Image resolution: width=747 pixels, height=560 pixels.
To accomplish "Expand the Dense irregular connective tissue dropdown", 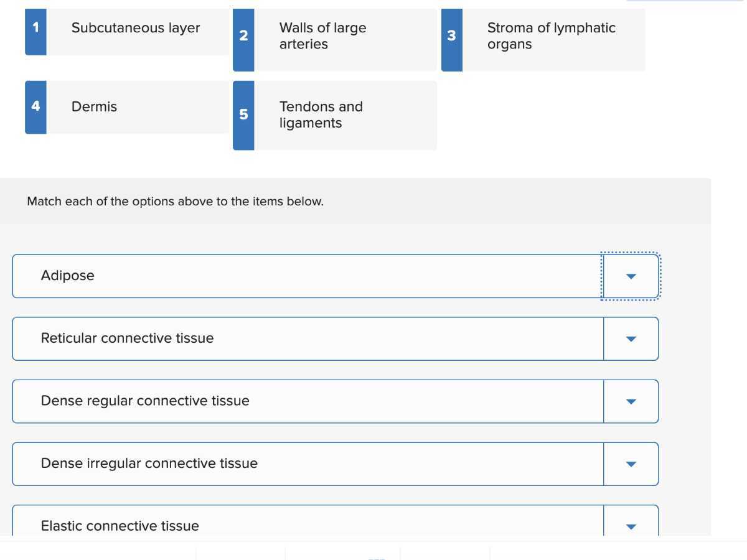I will coord(631,464).
